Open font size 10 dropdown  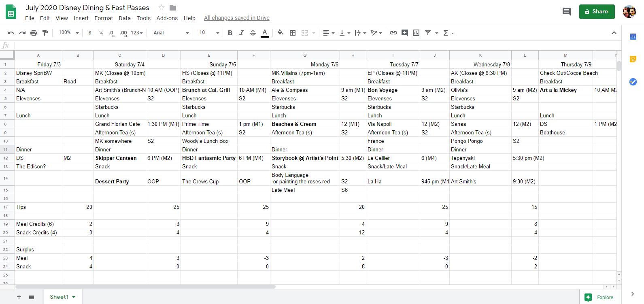click(x=209, y=33)
